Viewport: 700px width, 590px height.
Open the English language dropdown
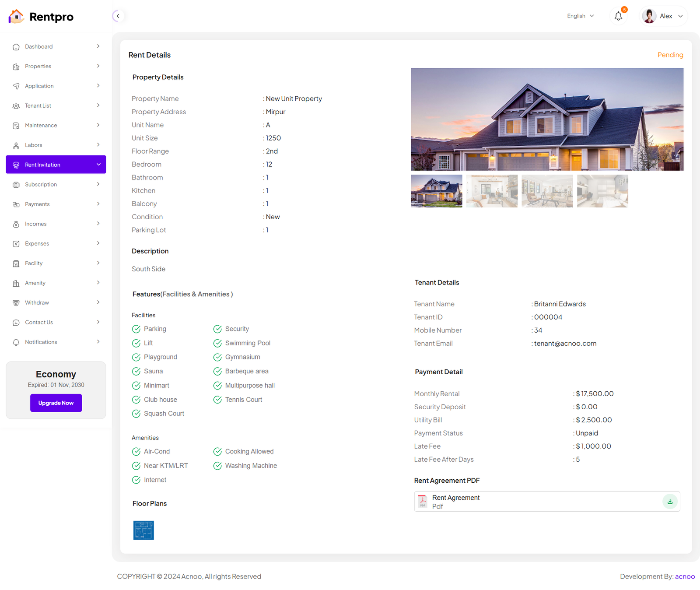pos(580,16)
